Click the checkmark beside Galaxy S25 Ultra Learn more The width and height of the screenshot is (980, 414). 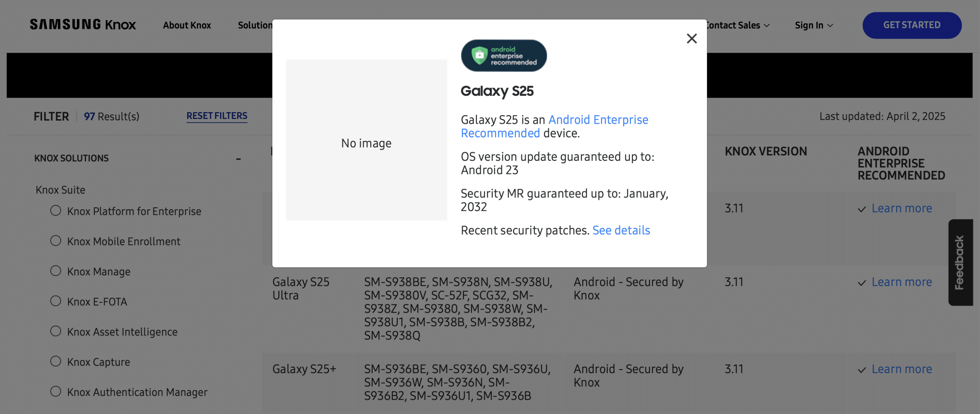point(862,282)
